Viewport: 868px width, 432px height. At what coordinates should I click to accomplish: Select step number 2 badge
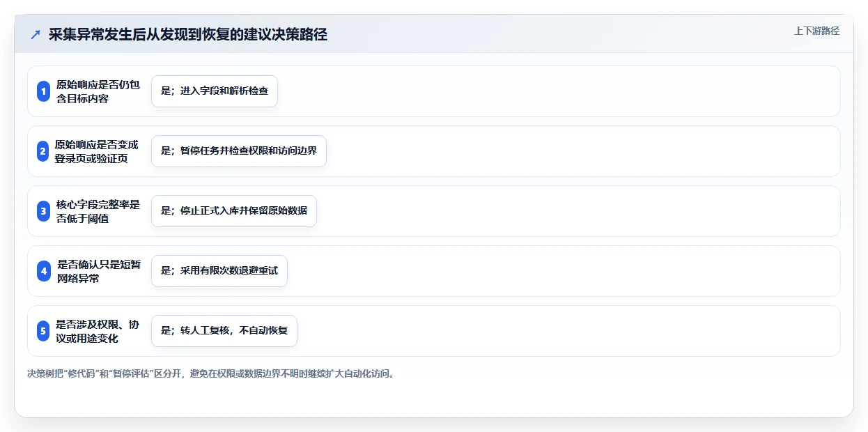(43, 151)
